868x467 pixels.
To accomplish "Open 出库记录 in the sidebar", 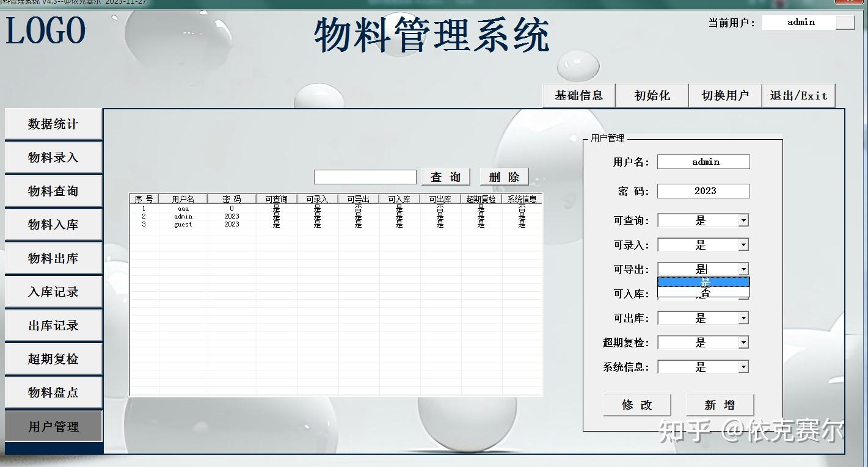I will pos(53,325).
